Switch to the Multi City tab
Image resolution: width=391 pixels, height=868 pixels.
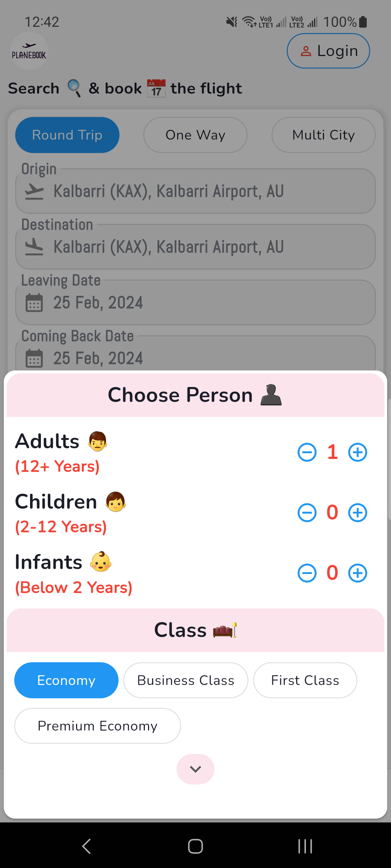pos(323,135)
